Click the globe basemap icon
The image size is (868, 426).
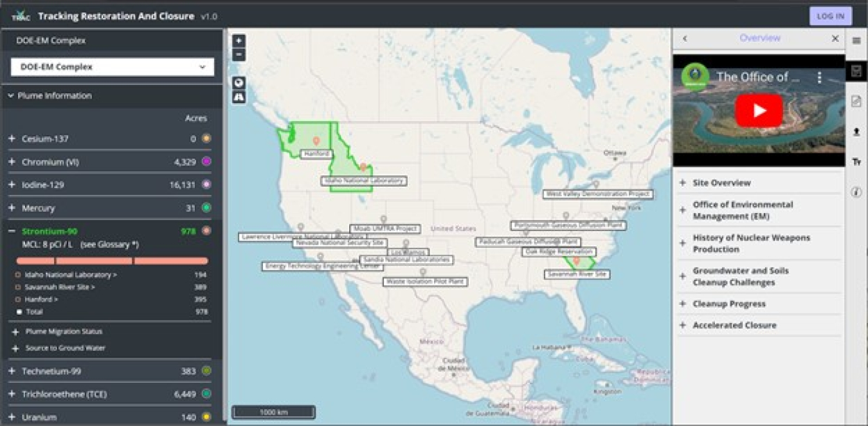coord(239,83)
